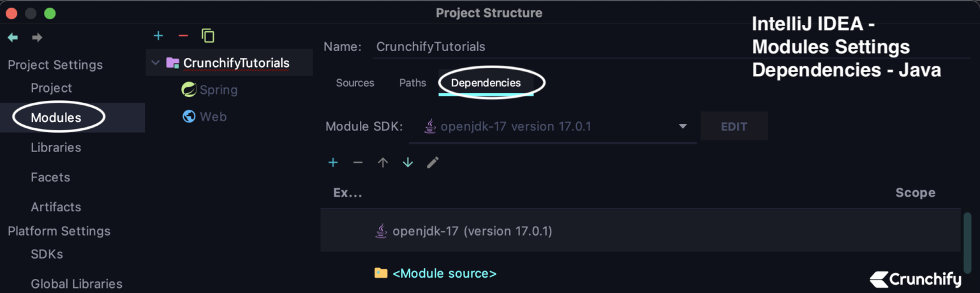Image resolution: width=980 pixels, height=293 pixels.
Task: Collapse the CrunchifyTutorials module tree
Action: click(155, 63)
